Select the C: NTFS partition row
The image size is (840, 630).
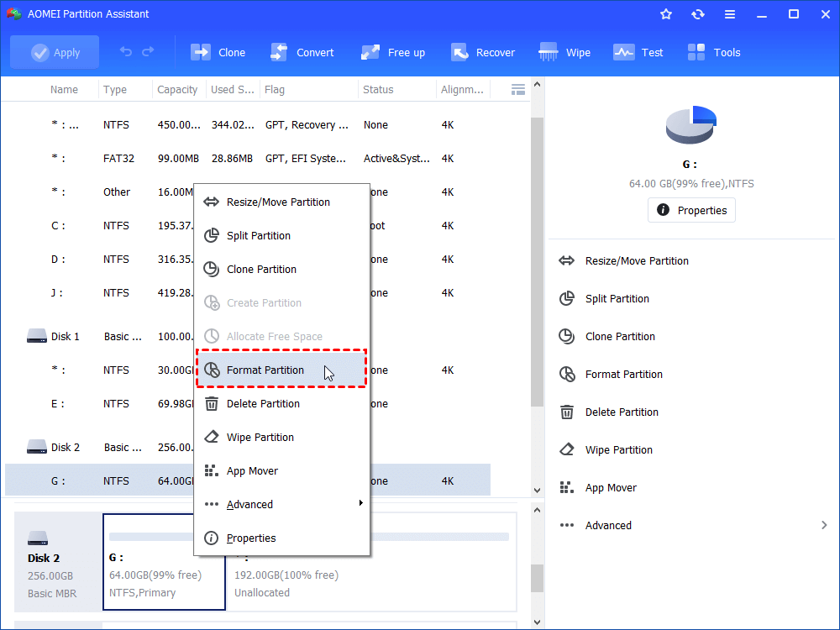point(248,225)
